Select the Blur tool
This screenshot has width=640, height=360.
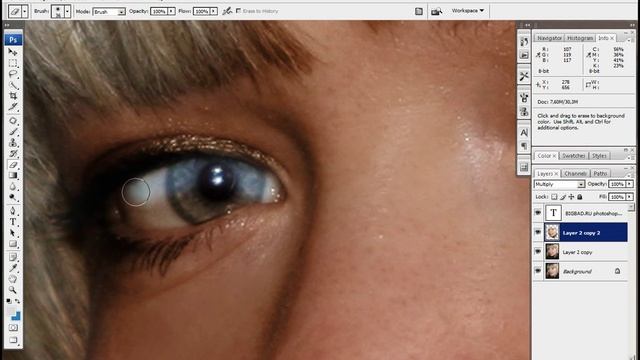pos(13,187)
